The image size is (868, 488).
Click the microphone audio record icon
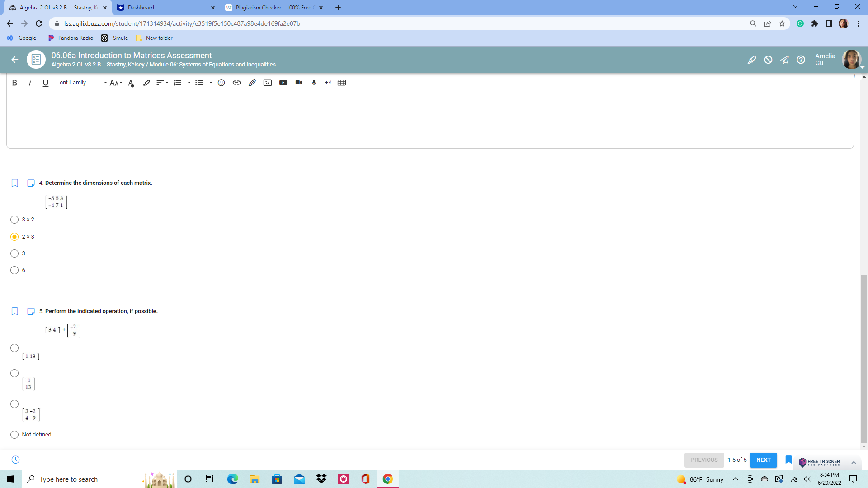coord(314,83)
